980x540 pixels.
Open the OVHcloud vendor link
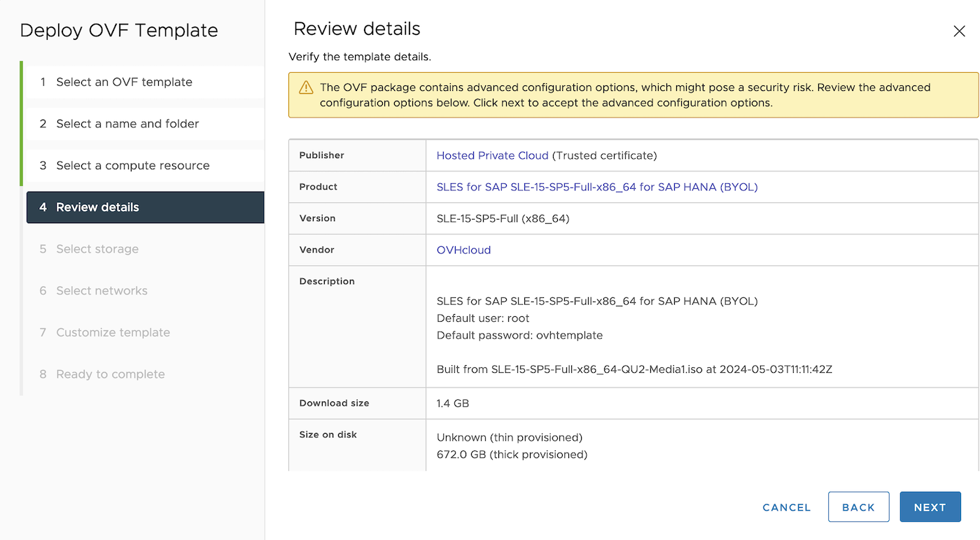tap(463, 250)
